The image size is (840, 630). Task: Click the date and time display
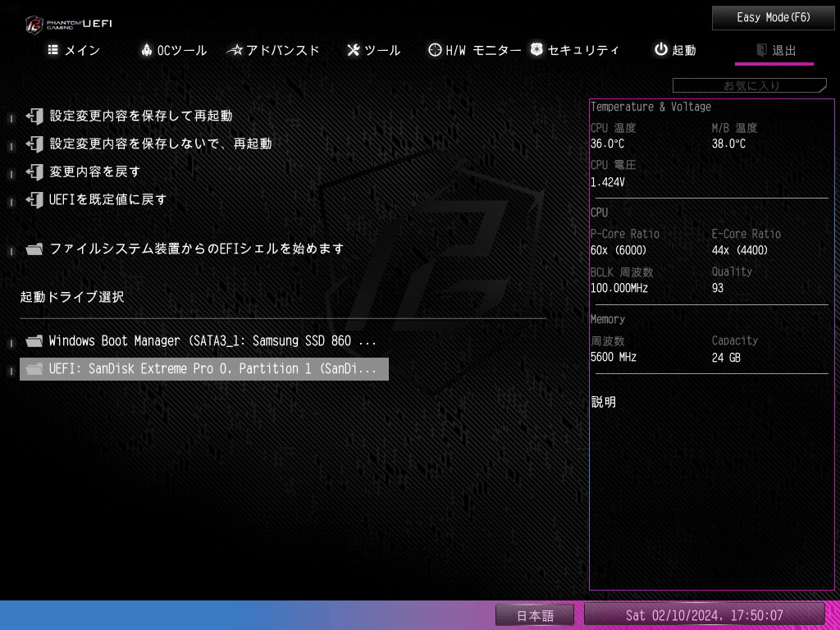point(705,615)
